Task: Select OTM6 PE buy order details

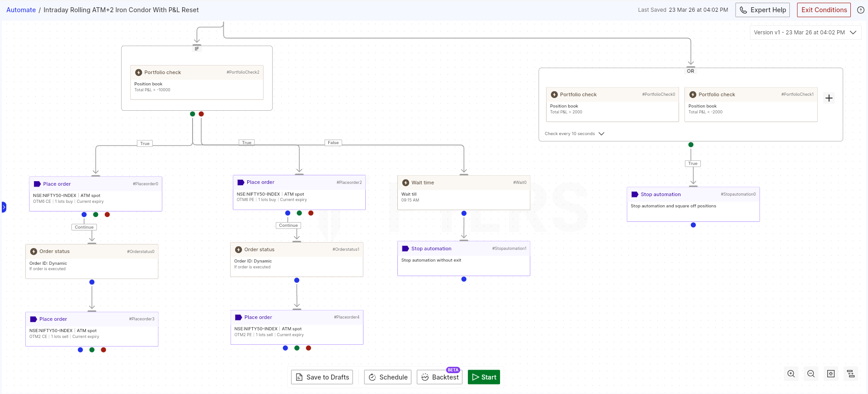Action: (272, 200)
